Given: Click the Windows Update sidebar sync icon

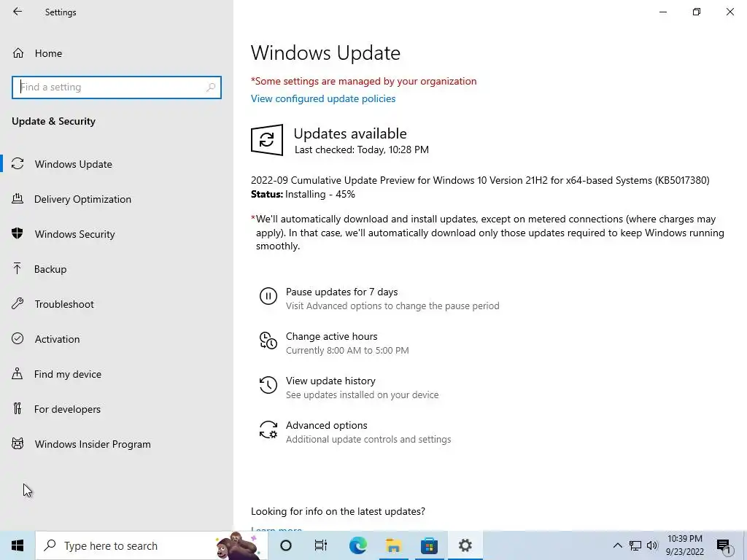Looking at the screenshot, I should pyautogui.click(x=18, y=164).
